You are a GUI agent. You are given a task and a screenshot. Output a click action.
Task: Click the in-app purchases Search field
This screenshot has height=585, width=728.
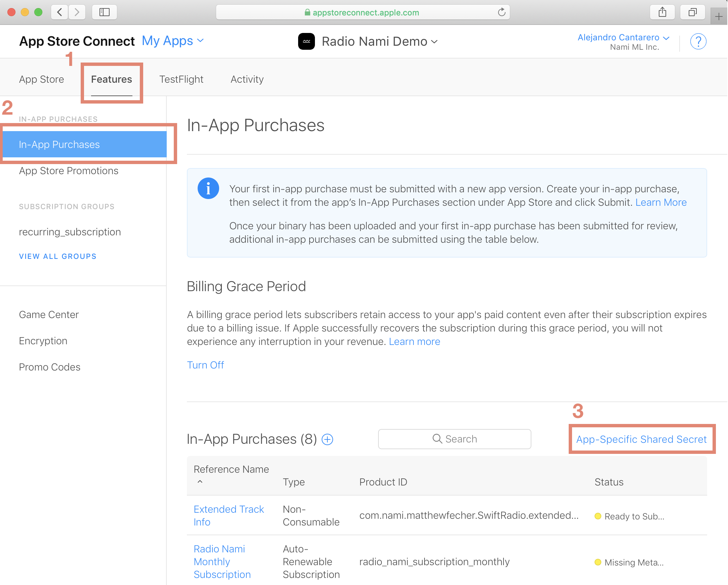[454, 439]
